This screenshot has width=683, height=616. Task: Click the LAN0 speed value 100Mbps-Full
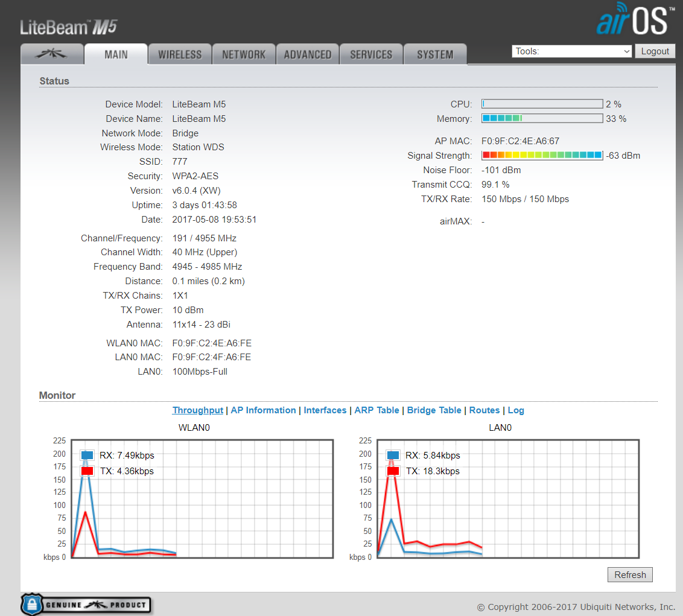[200, 372]
